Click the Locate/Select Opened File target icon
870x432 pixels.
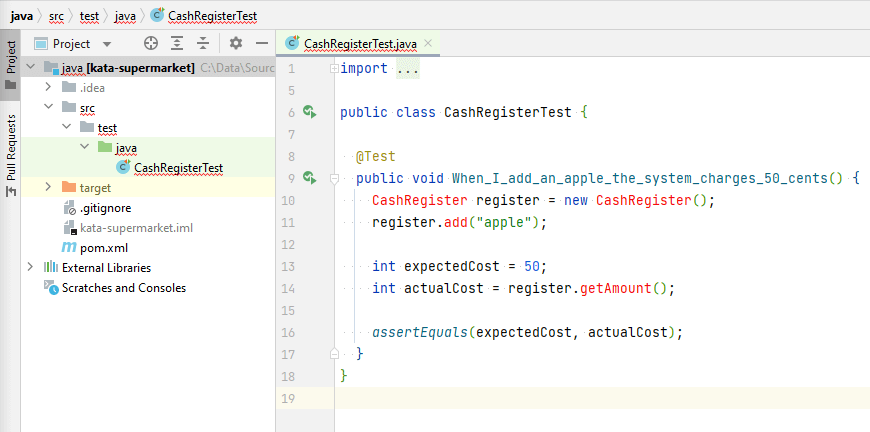point(151,43)
